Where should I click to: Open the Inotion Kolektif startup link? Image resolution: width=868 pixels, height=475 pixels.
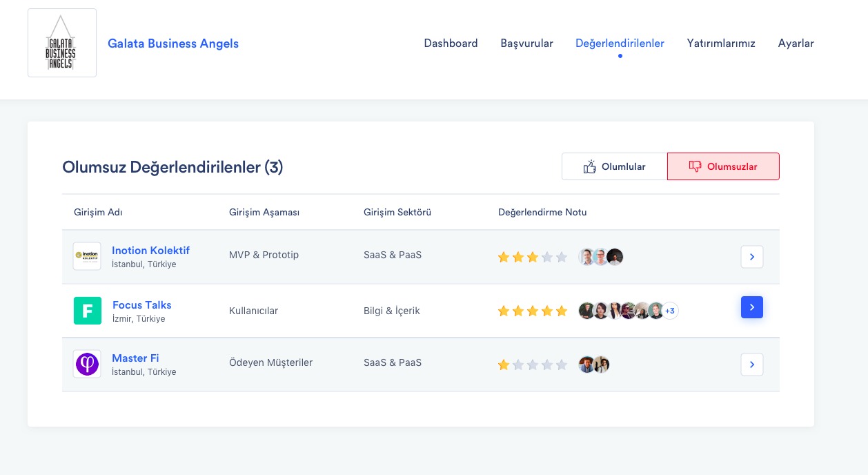[150, 250]
